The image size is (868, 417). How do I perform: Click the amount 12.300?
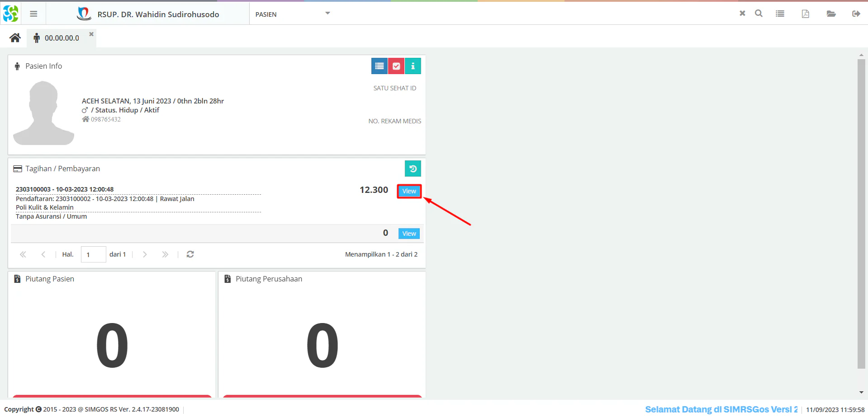(x=374, y=190)
